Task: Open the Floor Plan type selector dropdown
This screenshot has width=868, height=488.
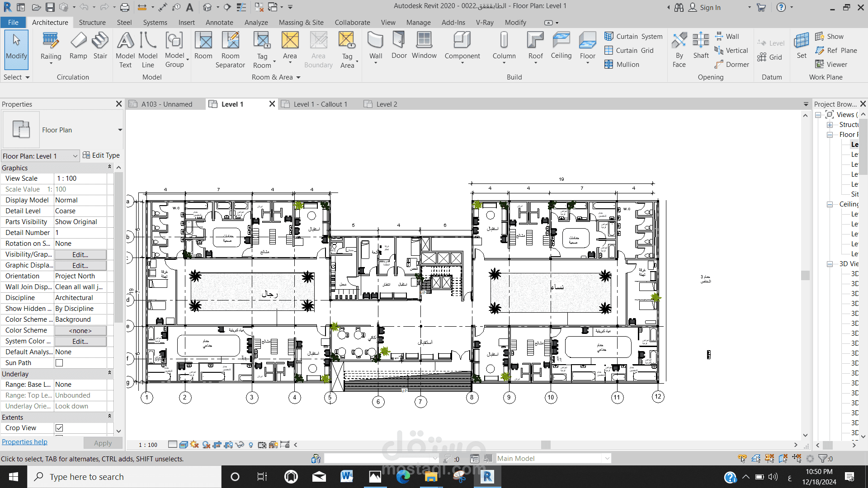Action: click(120, 130)
